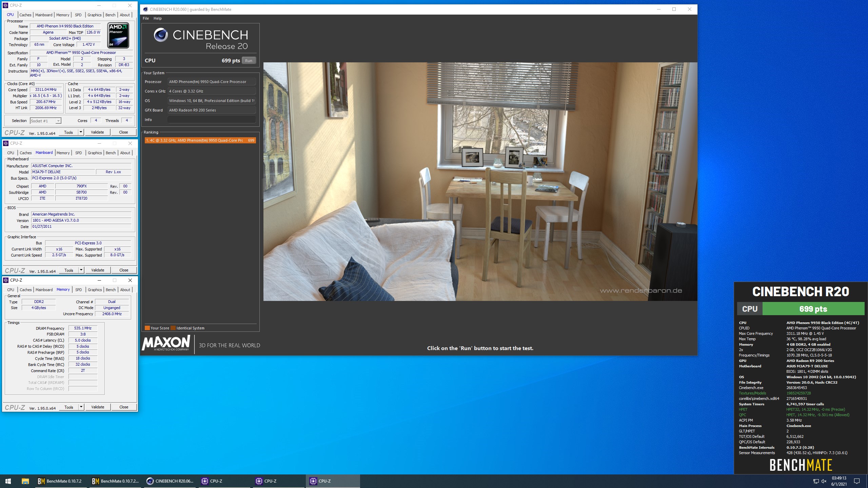Image resolution: width=868 pixels, height=488 pixels.
Task: Click Tools in the Mainboard CPU-Z window
Action: (69, 270)
